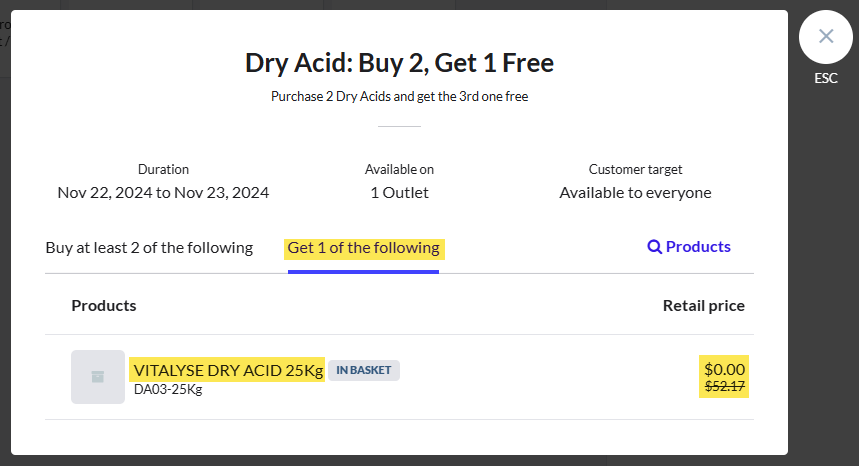Click the promotion description subtitle text

click(x=399, y=96)
